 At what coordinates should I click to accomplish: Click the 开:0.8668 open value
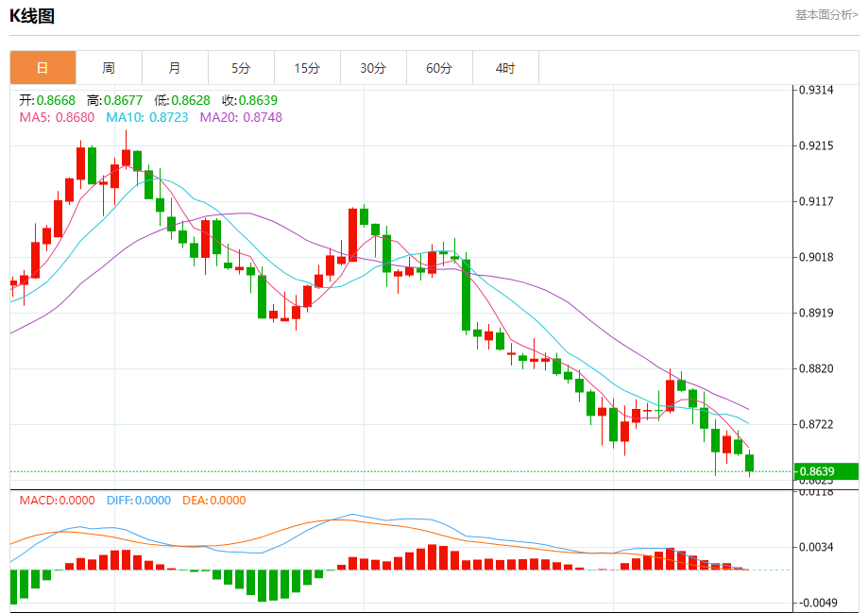pos(47,100)
